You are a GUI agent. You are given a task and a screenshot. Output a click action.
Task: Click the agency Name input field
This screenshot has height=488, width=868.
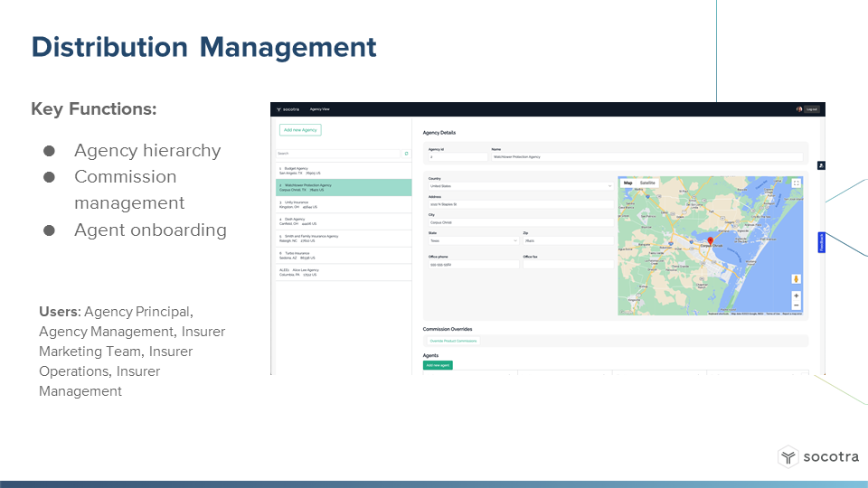click(x=646, y=157)
